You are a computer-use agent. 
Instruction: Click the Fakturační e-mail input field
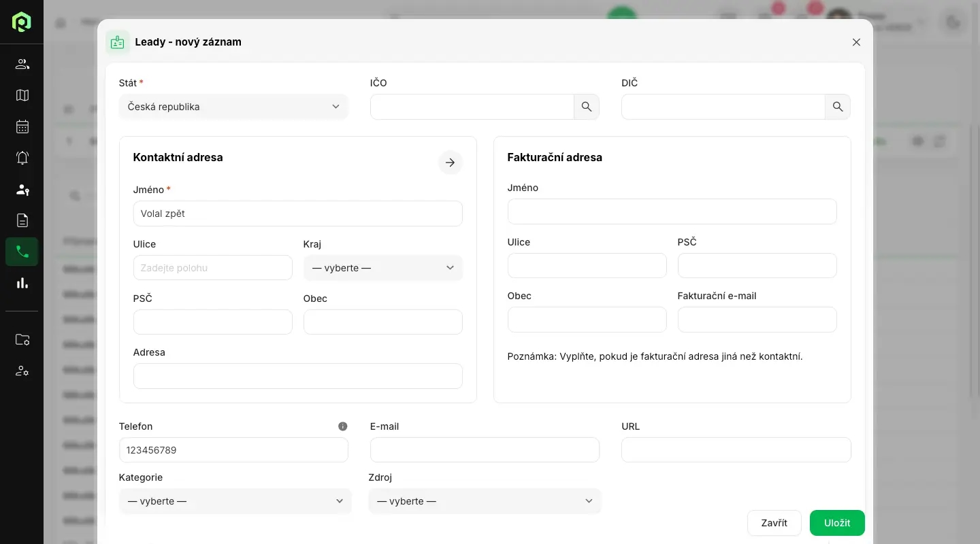757,320
